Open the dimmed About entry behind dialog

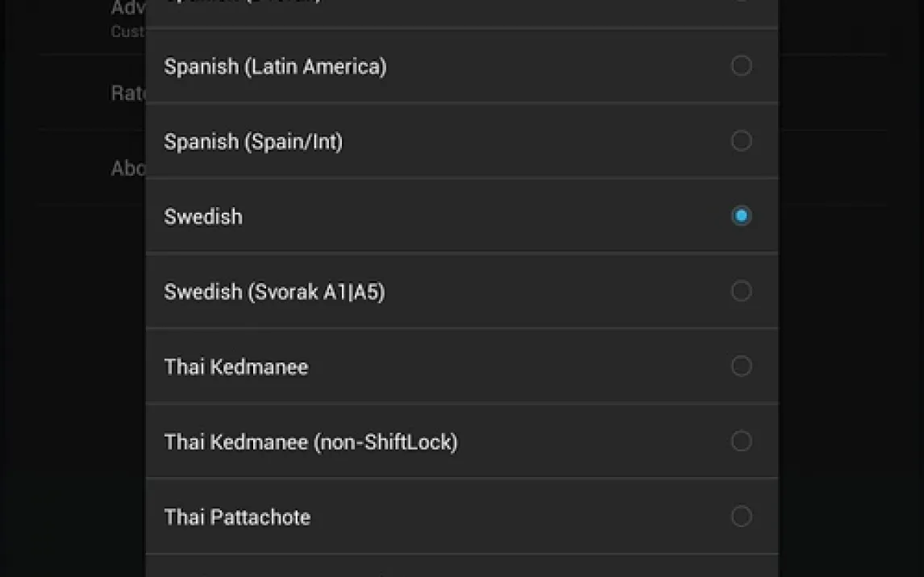point(128,168)
